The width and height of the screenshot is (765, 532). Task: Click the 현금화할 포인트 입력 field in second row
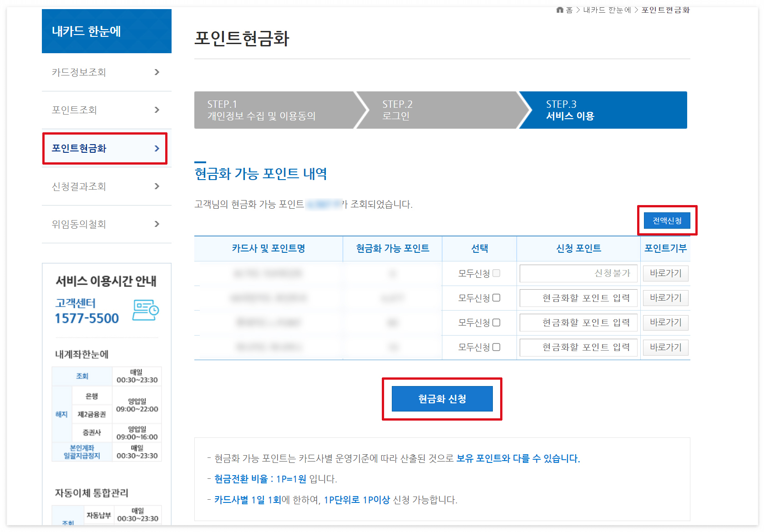pyautogui.click(x=578, y=298)
